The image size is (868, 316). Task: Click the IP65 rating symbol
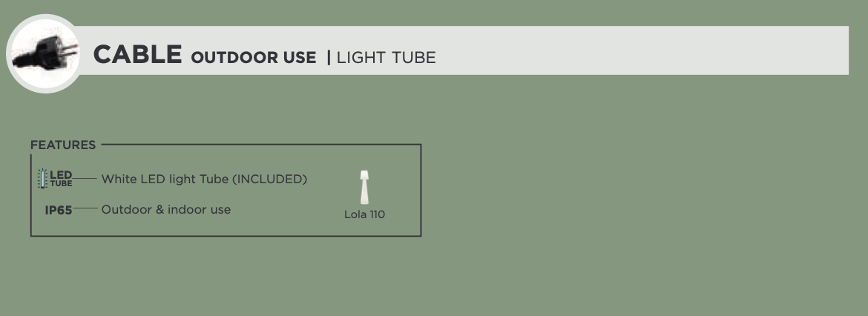tap(58, 211)
